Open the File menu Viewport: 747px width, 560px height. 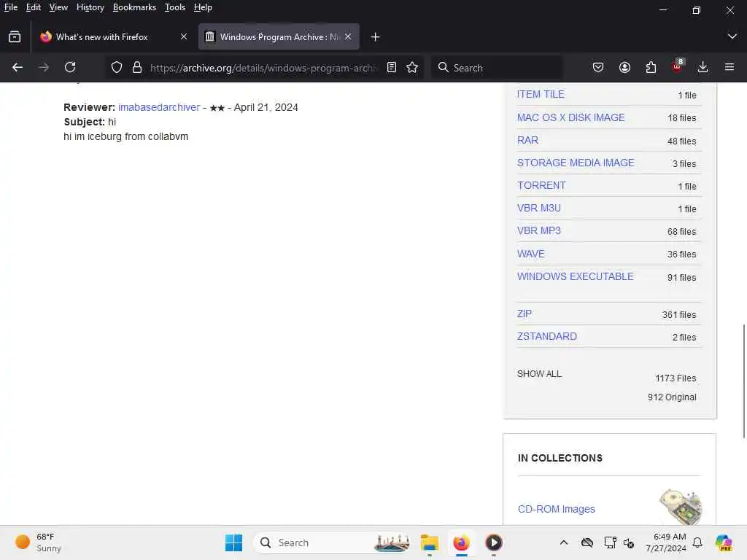click(11, 7)
